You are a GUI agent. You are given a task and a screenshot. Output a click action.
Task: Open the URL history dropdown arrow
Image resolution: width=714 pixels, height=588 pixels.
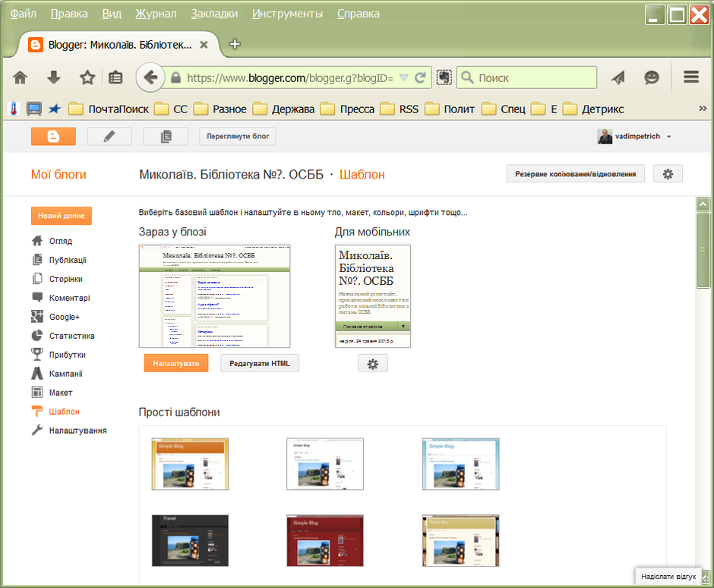pyautogui.click(x=404, y=78)
